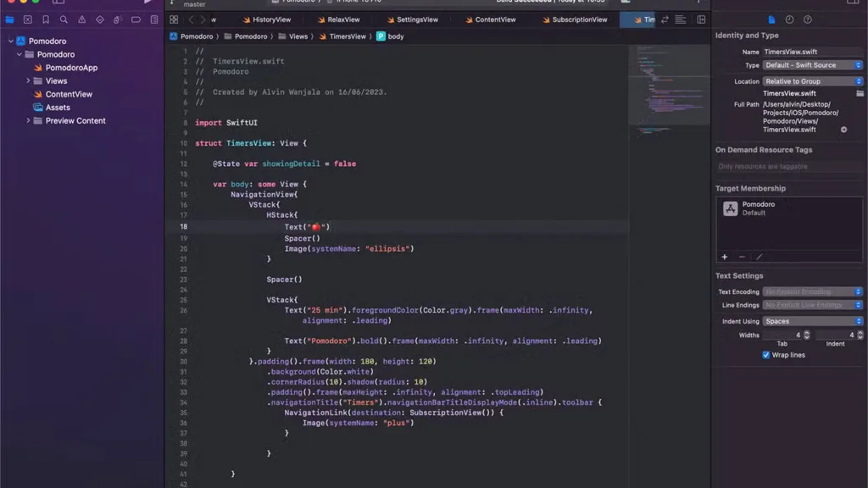The image size is (868, 488).
Task: Open the Project navigator folder icon
Action: [9, 19]
